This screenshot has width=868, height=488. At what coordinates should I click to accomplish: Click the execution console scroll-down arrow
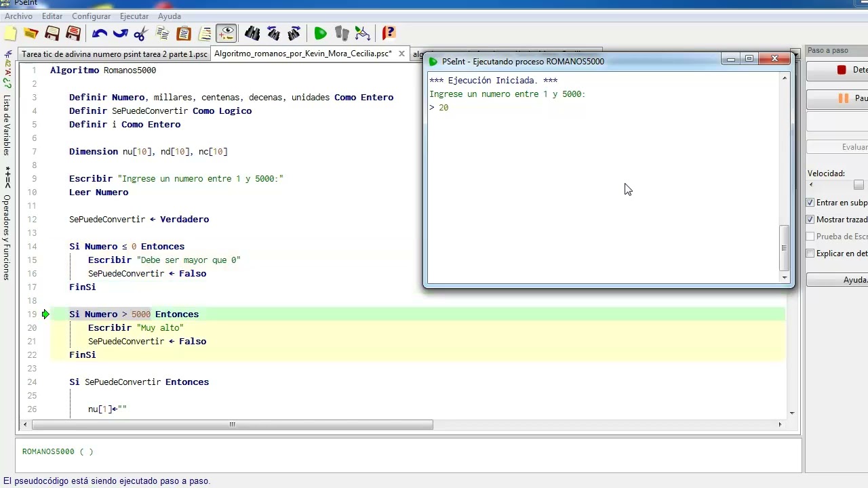[x=785, y=277]
